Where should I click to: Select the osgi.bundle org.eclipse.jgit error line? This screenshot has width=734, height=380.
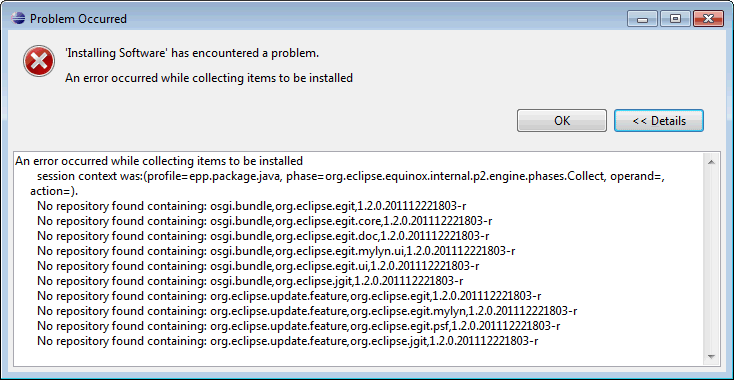coord(250,281)
